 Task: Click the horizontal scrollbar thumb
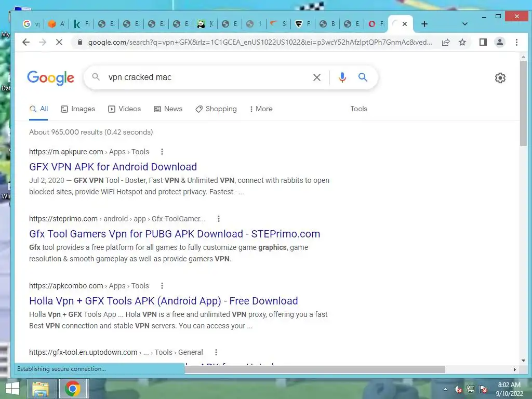(315, 369)
